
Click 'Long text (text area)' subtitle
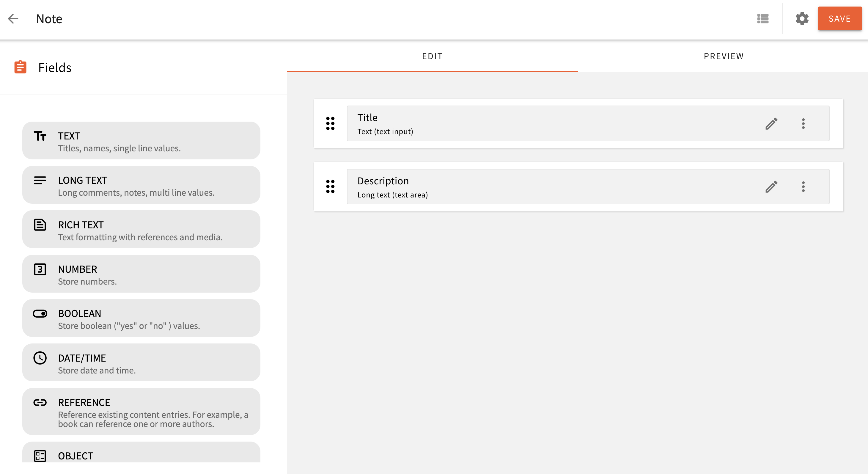[x=393, y=195]
